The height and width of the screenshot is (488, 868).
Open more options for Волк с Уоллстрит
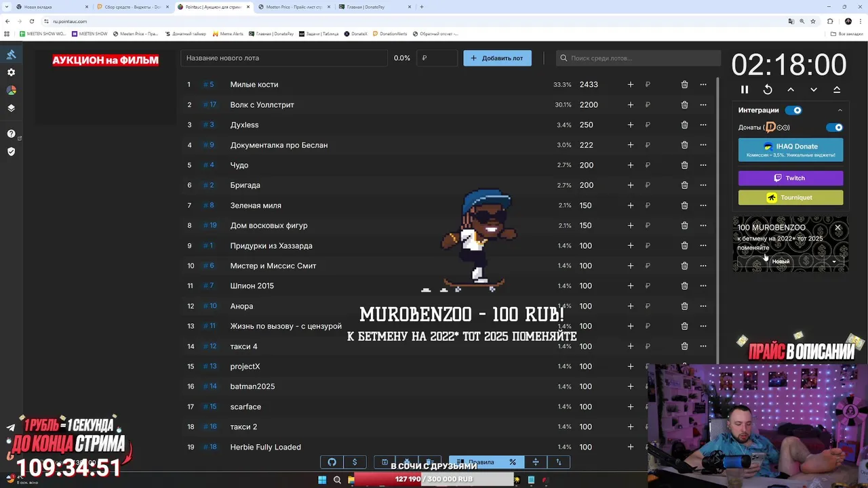[x=703, y=105]
